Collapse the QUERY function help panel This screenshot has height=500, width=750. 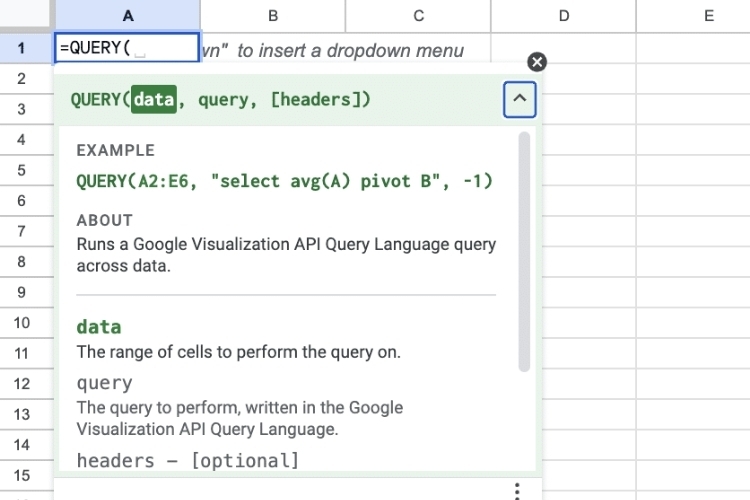[519, 99]
